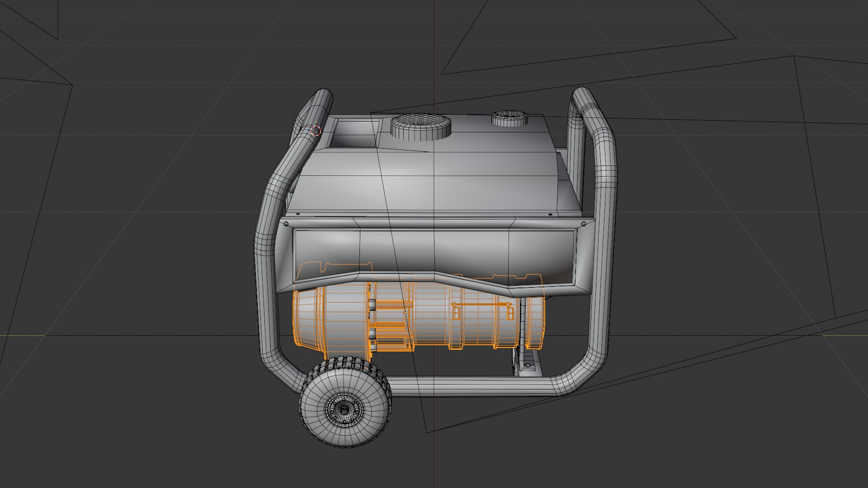Select the small round cap on tank
Viewport: 868px width, 488px height.
click(510, 118)
